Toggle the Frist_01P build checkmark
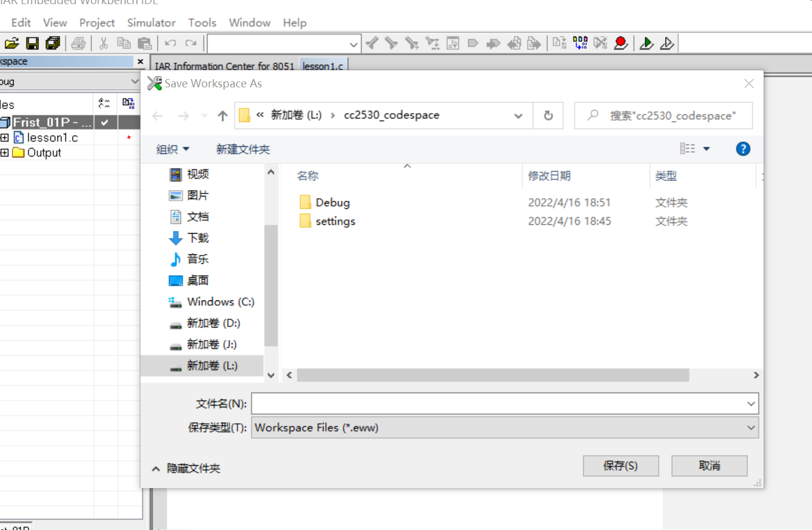Screen dimensions: 812x530 tap(104, 122)
